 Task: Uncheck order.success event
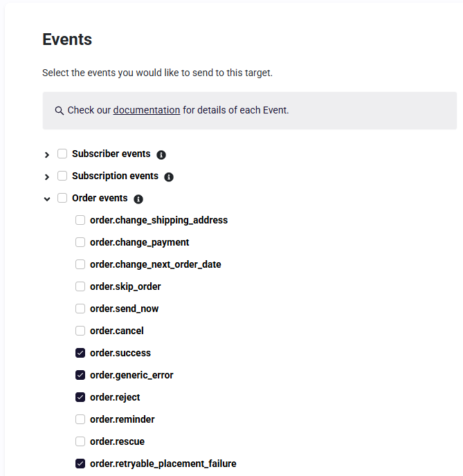80,353
